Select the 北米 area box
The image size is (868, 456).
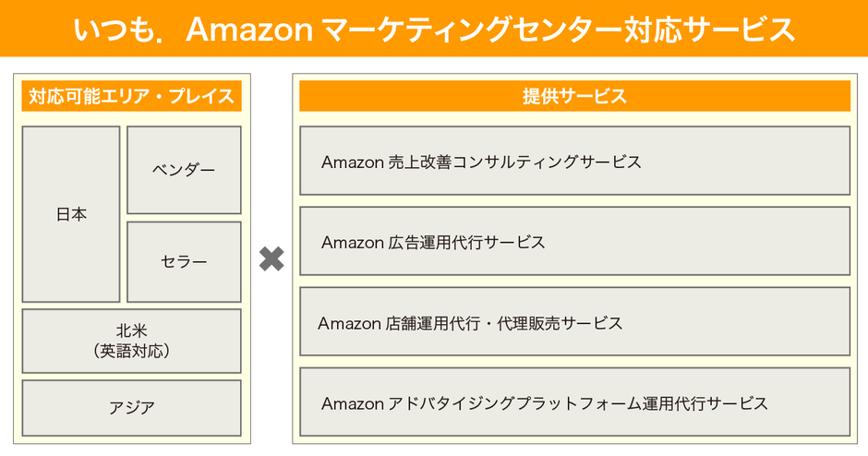click(x=131, y=330)
